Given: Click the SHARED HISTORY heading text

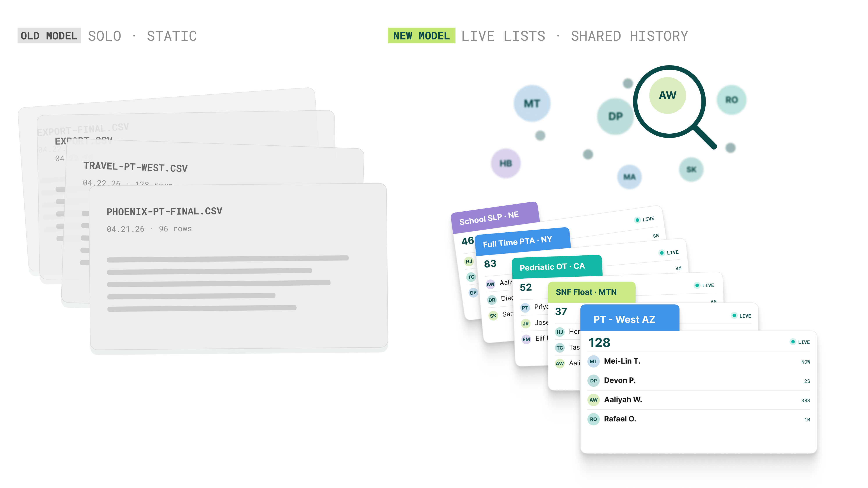Looking at the screenshot, I should tap(630, 36).
